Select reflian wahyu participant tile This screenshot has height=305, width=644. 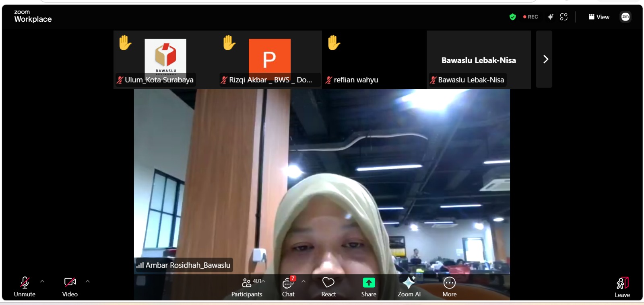coord(374,59)
